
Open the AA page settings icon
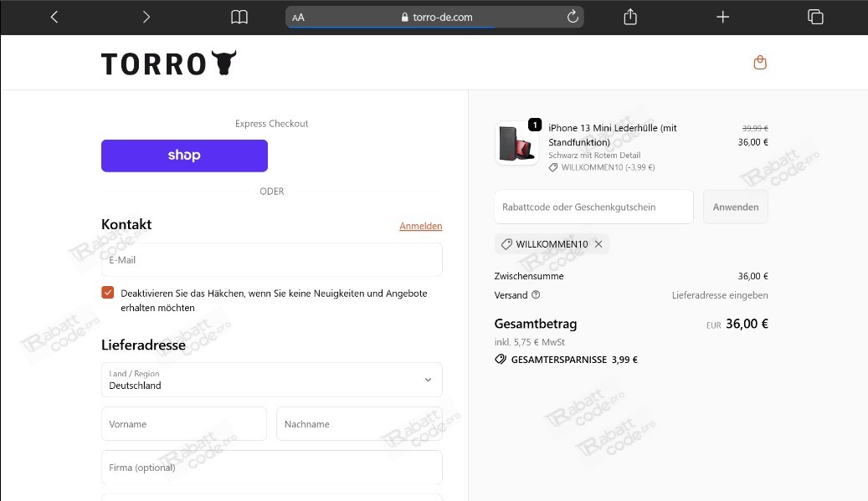click(x=297, y=16)
